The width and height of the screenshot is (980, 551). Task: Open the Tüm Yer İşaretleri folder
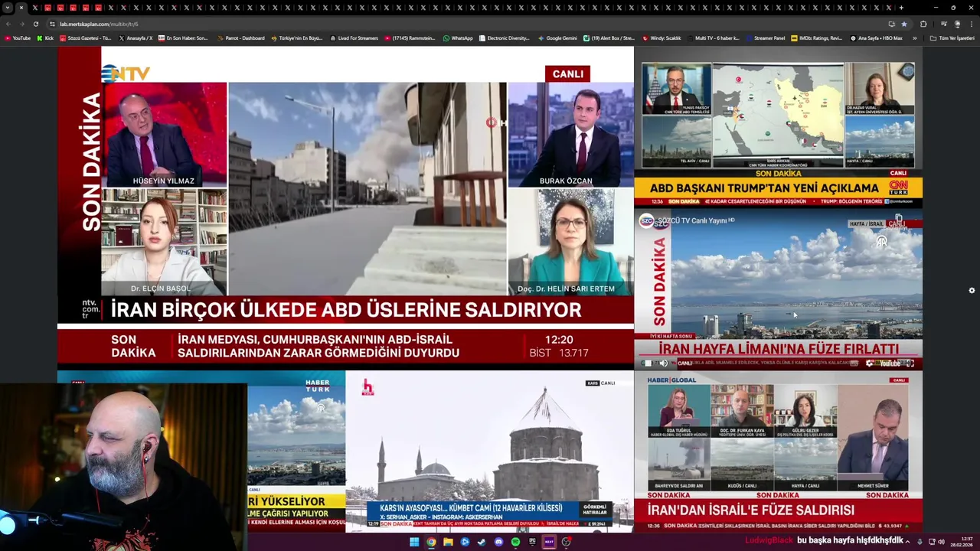pyautogui.click(x=952, y=37)
